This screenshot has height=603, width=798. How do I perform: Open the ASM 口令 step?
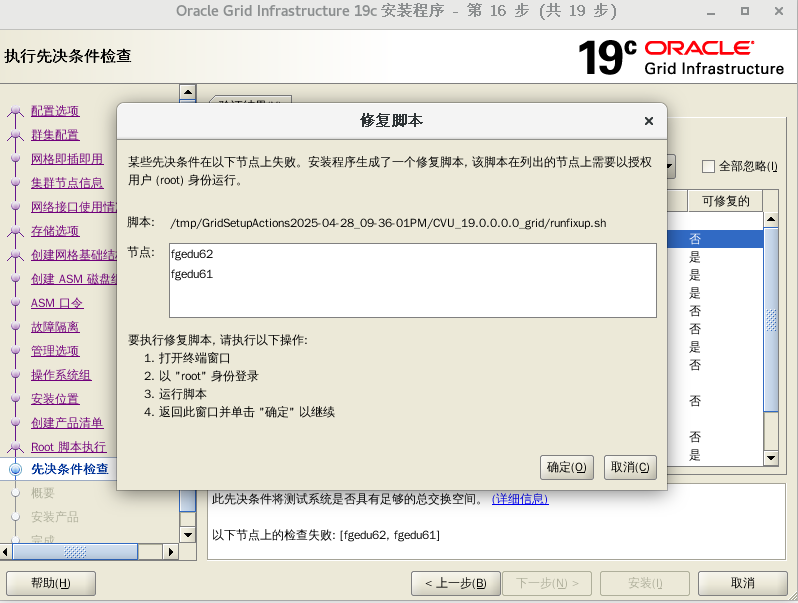(x=57, y=303)
